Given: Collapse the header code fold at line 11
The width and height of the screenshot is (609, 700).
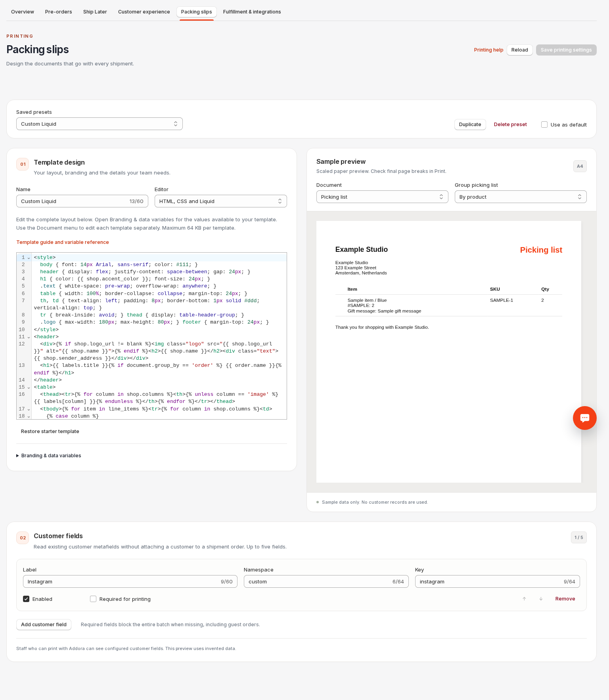Looking at the screenshot, I should point(29,337).
